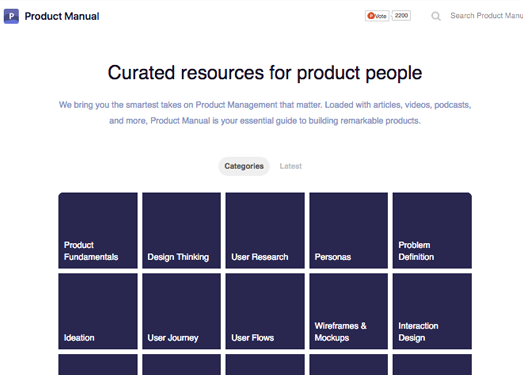The image size is (523, 375).
Task: Open the Ideation category tile
Action: [98, 311]
